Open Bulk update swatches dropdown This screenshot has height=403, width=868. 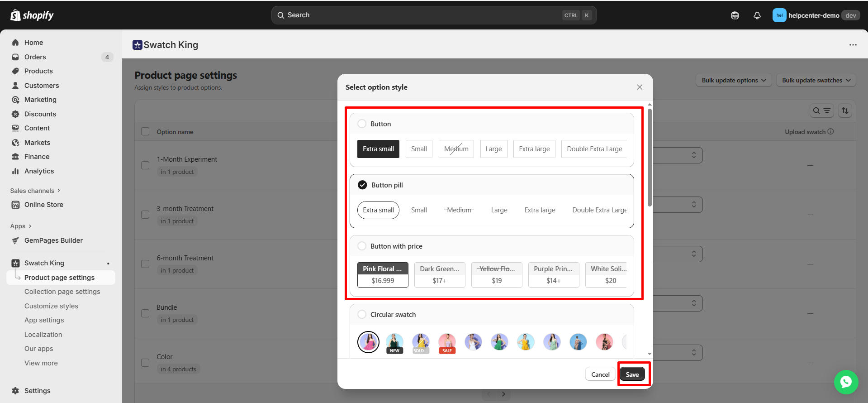pyautogui.click(x=816, y=80)
